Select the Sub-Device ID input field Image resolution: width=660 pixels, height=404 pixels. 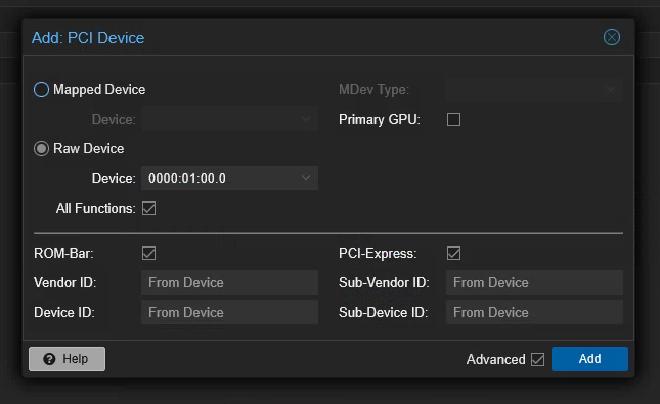(534, 313)
